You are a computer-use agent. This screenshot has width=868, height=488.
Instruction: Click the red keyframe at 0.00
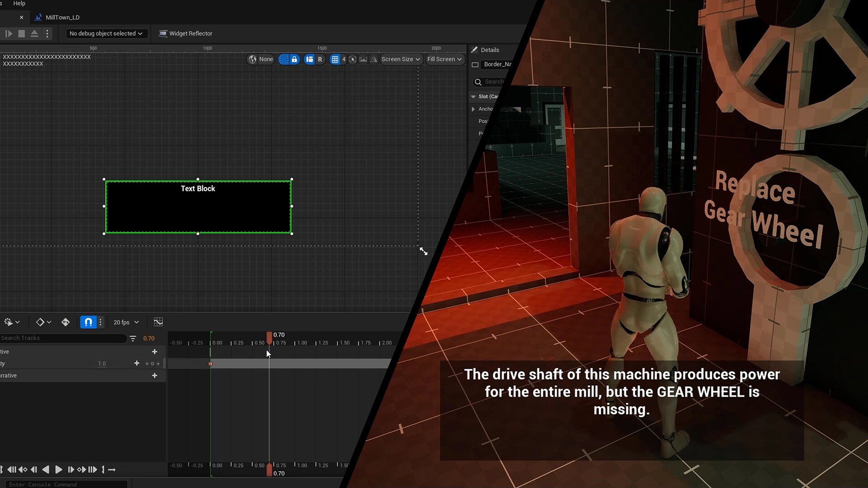tap(211, 364)
